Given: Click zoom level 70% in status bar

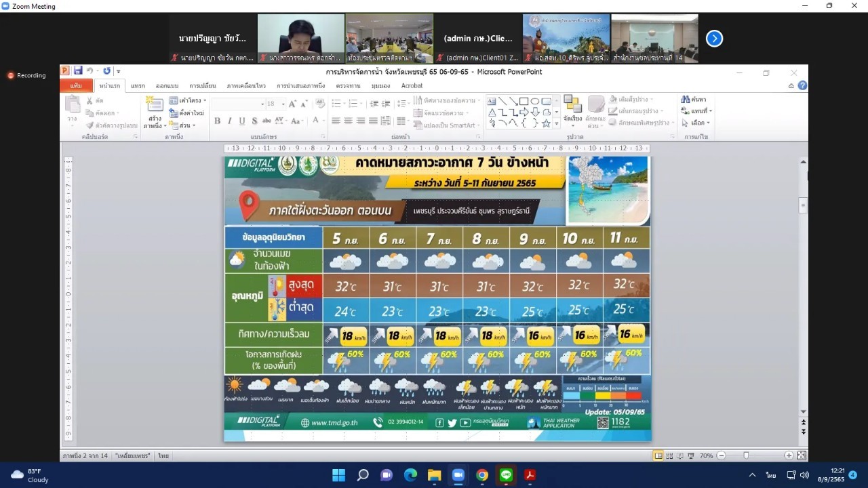Looking at the screenshot, I should pyautogui.click(x=706, y=455).
